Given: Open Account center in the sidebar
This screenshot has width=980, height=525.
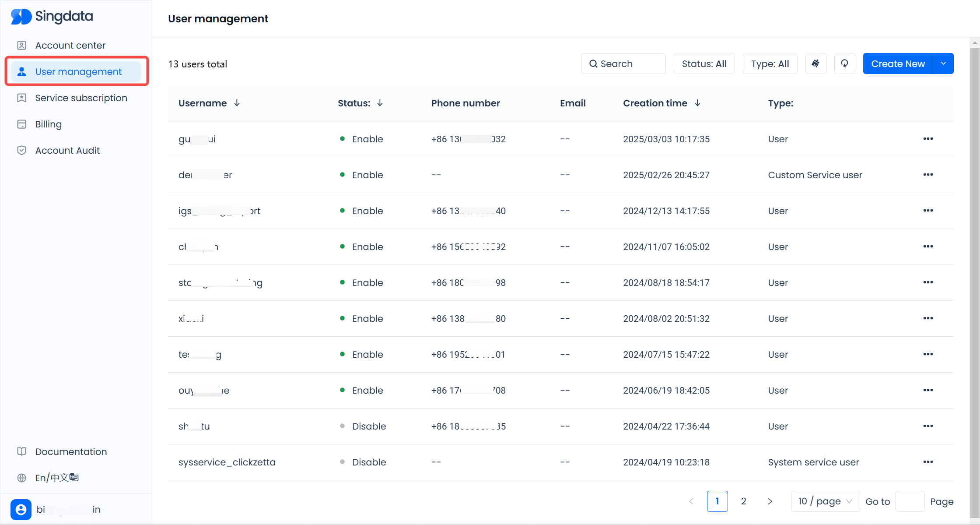Looking at the screenshot, I should [x=70, y=45].
